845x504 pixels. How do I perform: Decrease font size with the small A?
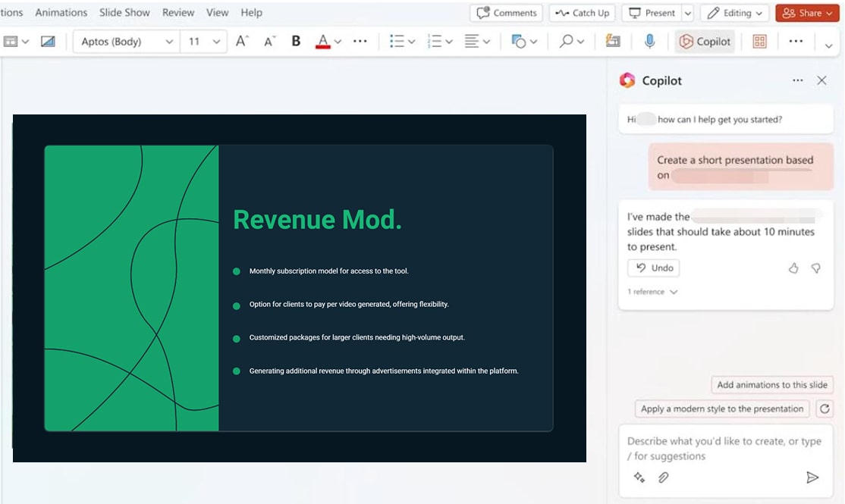pos(269,42)
